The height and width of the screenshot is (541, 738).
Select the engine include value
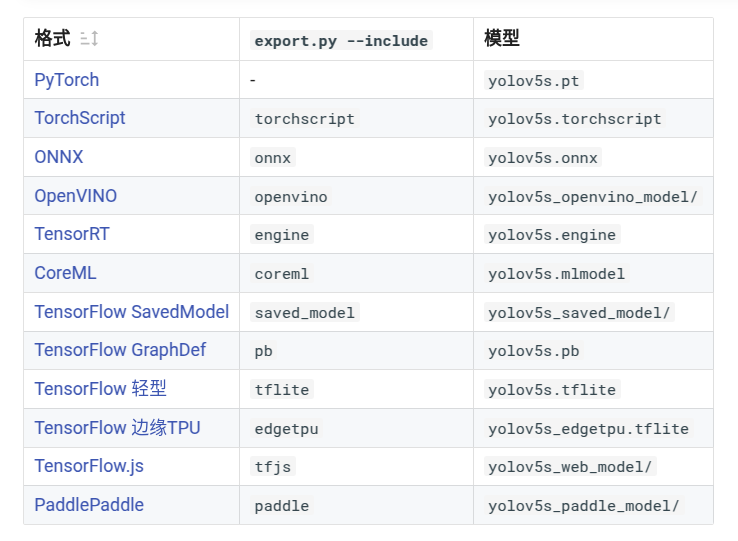281,234
